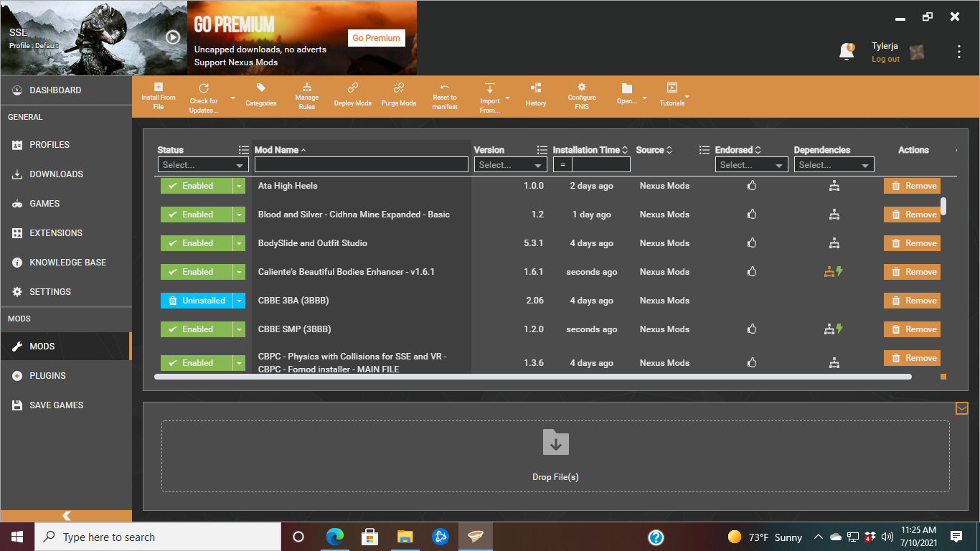Screen dimensions: 980x551
Task: Click the Log out link
Action: (885, 60)
